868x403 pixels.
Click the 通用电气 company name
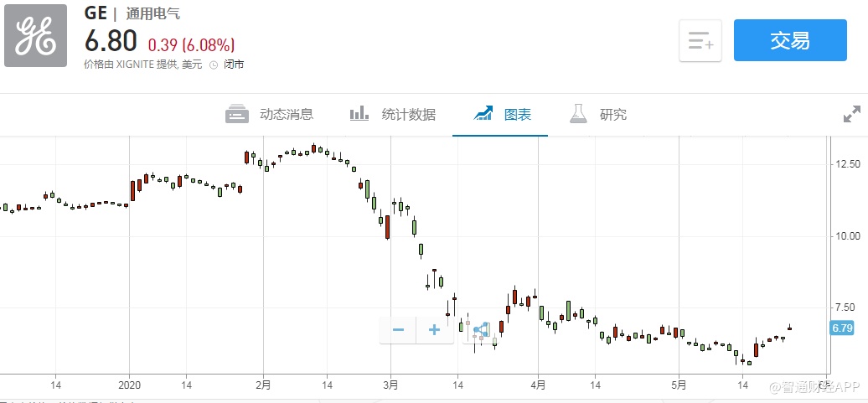(152, 14)
